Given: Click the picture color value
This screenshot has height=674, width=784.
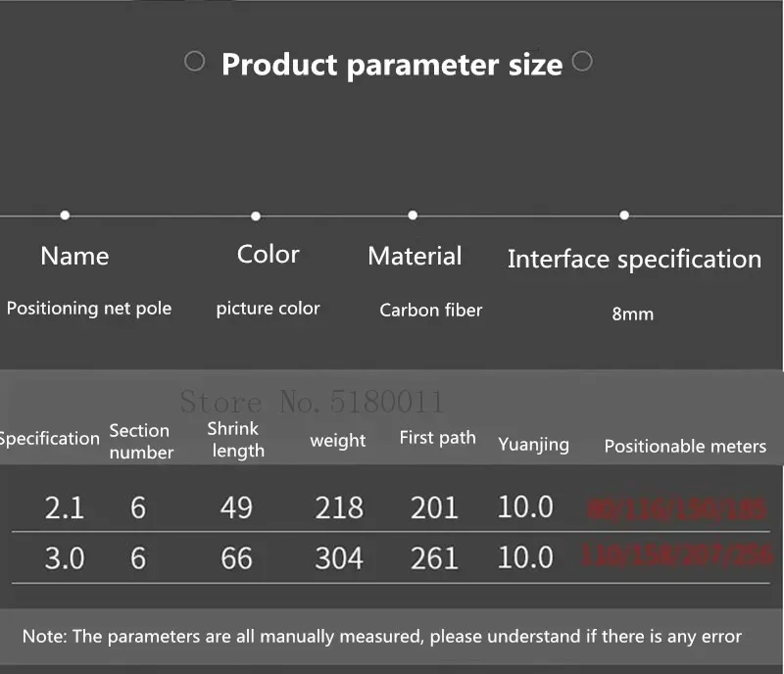Looking at the screenshot, I should (268, 309).
